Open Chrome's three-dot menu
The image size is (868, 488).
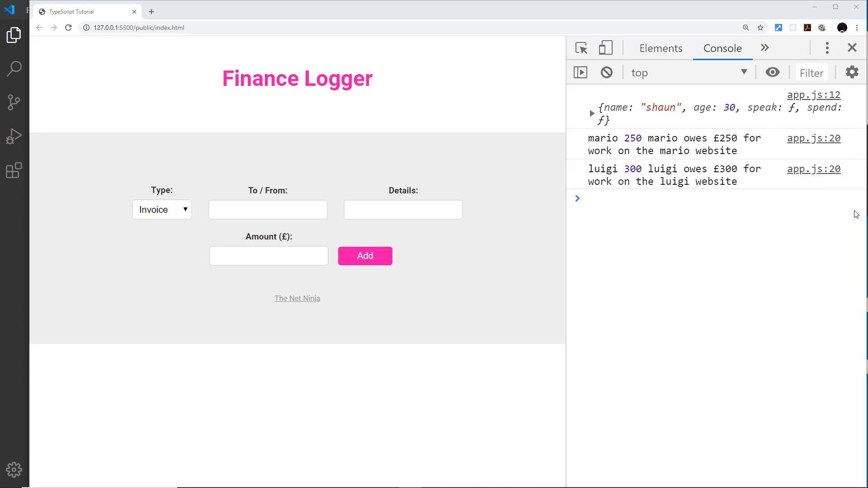(857, 28)
